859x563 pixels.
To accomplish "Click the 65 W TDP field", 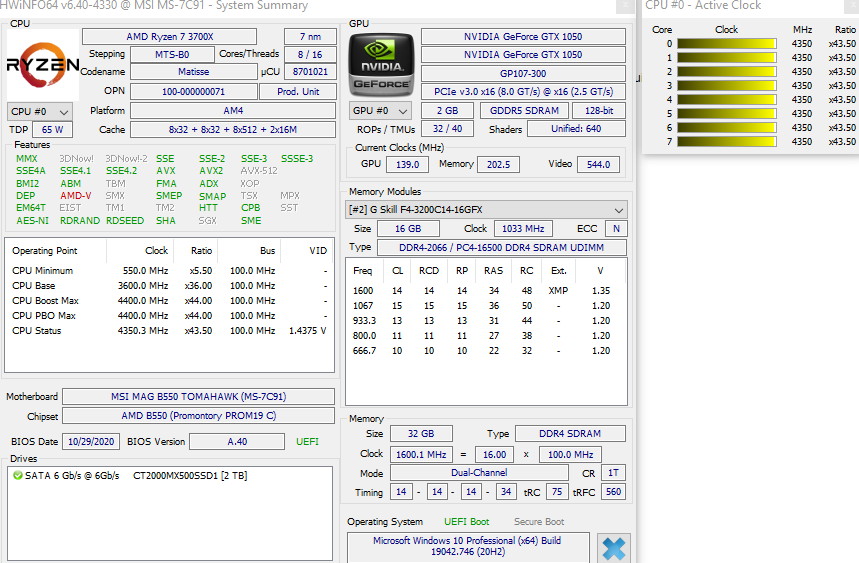I will coord(53,130).
